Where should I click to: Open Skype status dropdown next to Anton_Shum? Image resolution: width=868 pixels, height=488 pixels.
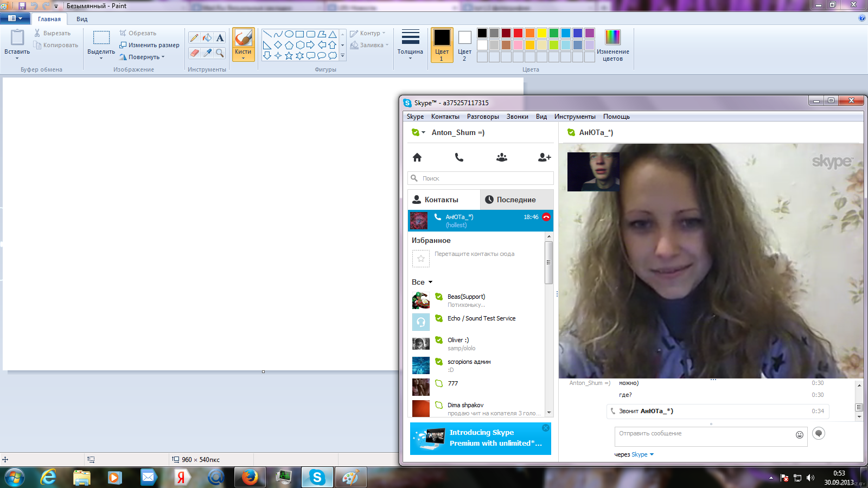[424, 132]
